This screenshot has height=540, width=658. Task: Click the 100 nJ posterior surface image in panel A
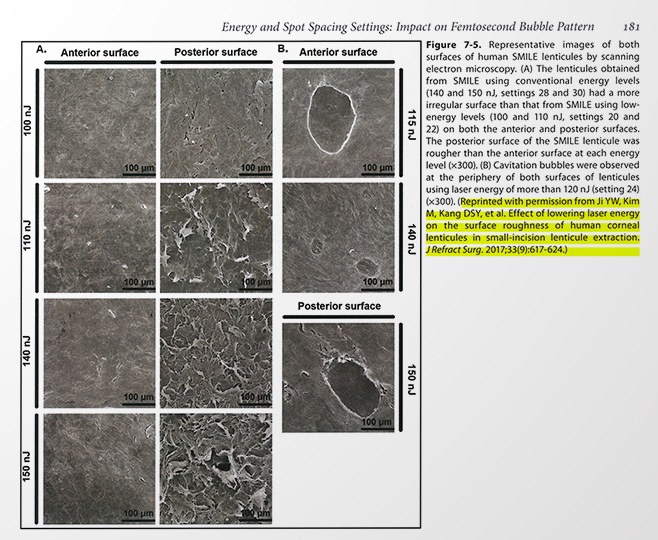click(x=212, y=121)
